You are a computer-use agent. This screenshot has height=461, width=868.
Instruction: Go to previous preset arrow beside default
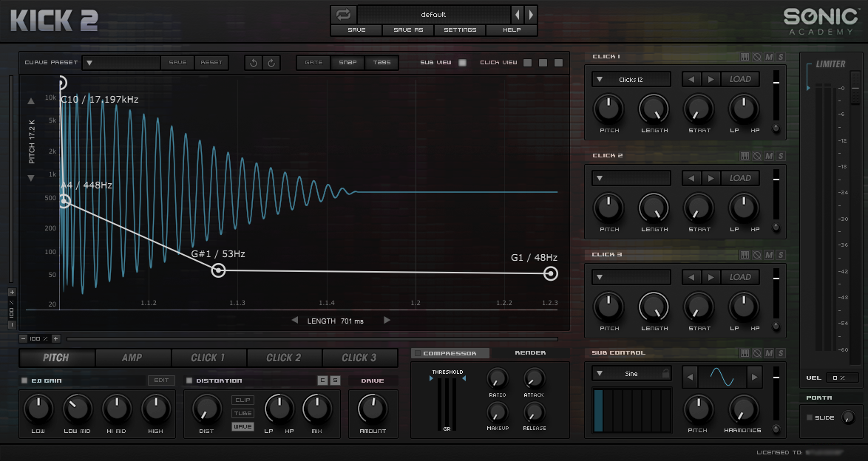point(518,14)
